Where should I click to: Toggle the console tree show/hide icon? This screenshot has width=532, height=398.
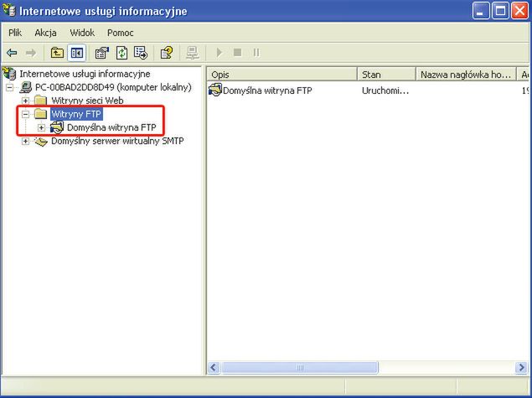pos(77,53)
